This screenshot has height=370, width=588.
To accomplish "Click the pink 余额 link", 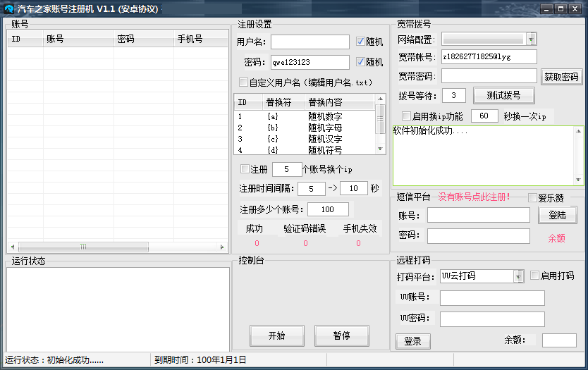I will point(556,238).
